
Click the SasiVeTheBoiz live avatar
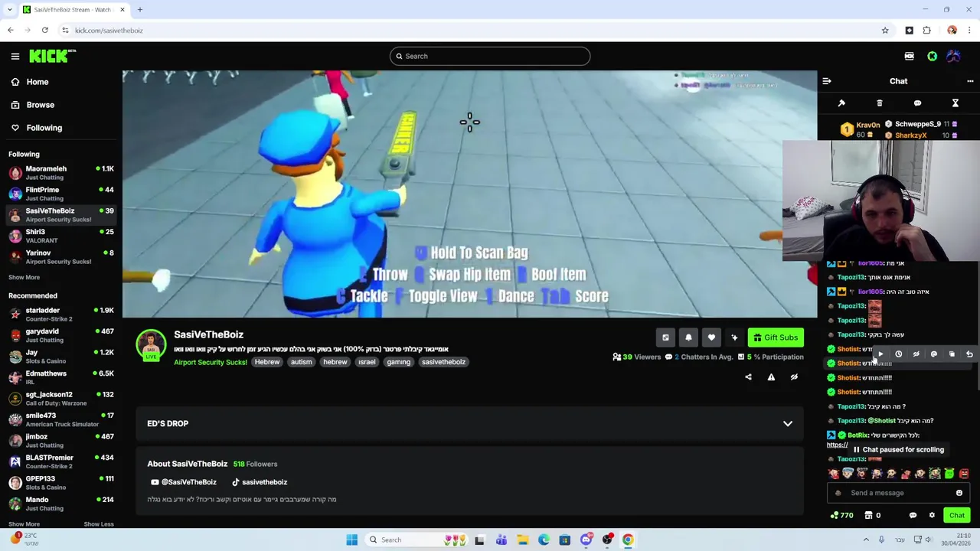[151, 345]
